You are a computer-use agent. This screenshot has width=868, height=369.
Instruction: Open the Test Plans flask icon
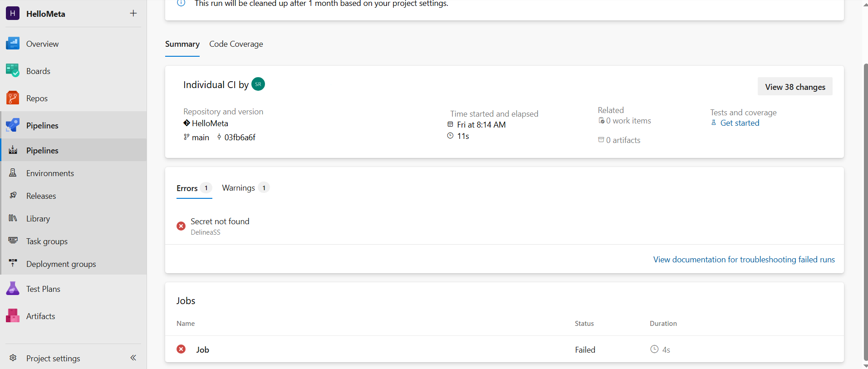13,289
